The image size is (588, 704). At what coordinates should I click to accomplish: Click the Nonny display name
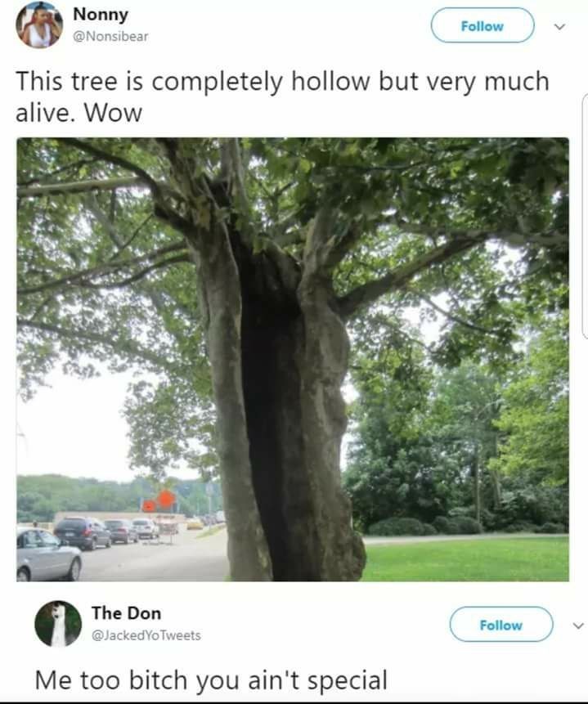(101, 14)
